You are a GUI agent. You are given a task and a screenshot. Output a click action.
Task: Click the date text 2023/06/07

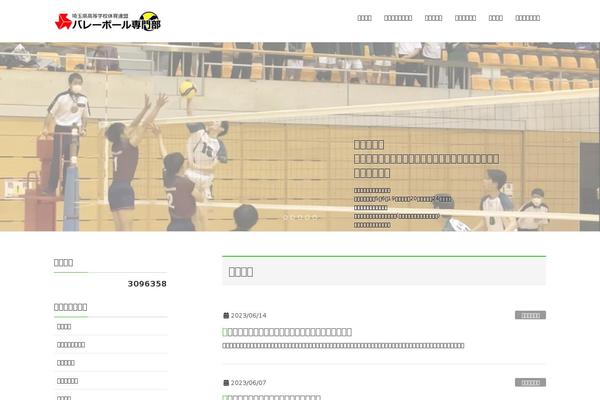pyautogui.click(x=248, y=383)
